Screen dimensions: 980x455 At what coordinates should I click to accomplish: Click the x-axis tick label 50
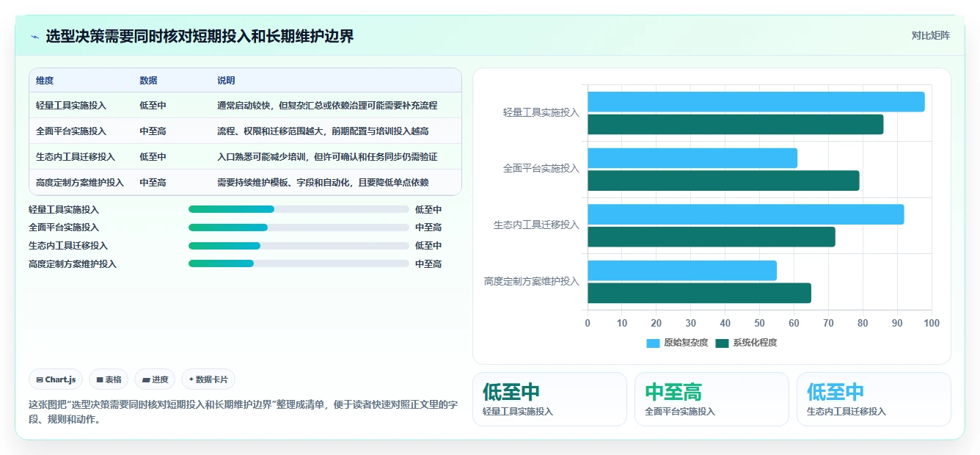(x=759, y=323)
